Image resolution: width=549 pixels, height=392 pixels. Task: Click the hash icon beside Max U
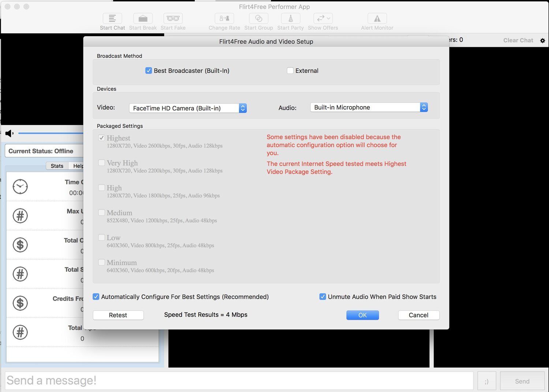pos(20,216)
